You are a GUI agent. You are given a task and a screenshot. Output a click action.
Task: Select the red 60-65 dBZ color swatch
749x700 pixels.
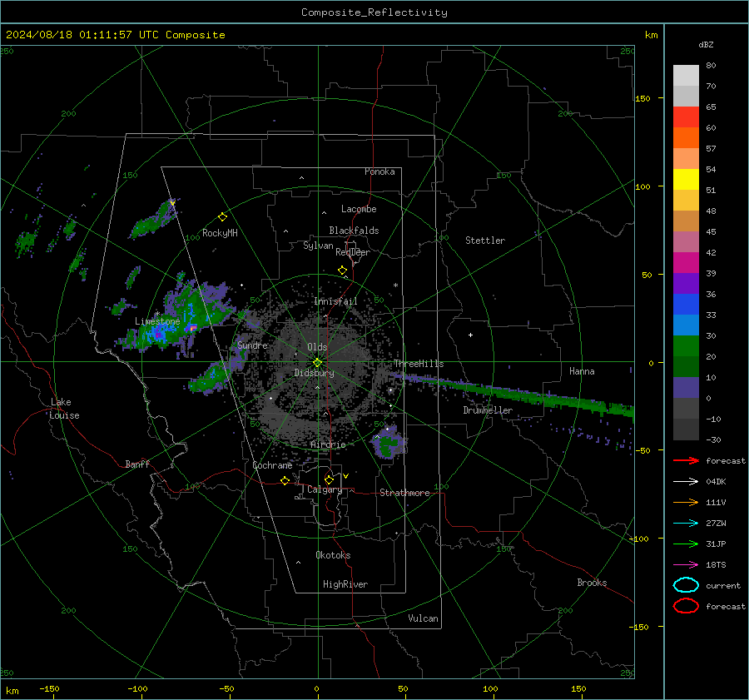click(686, 117)
